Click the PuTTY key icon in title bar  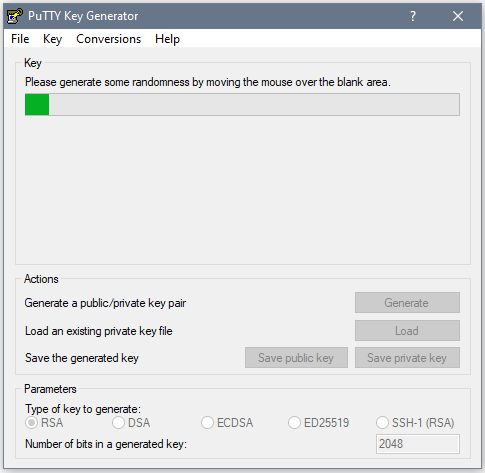click(15, 16)
